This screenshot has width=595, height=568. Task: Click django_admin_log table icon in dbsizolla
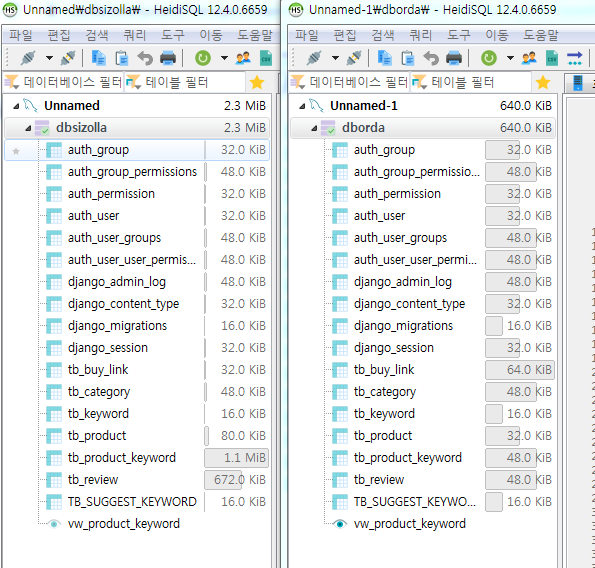[54, 282]
